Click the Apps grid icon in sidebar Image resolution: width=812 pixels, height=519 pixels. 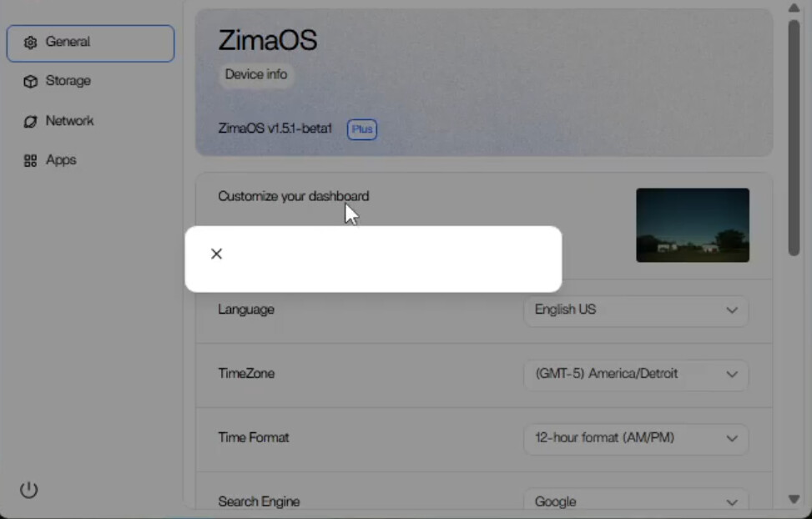31,161
